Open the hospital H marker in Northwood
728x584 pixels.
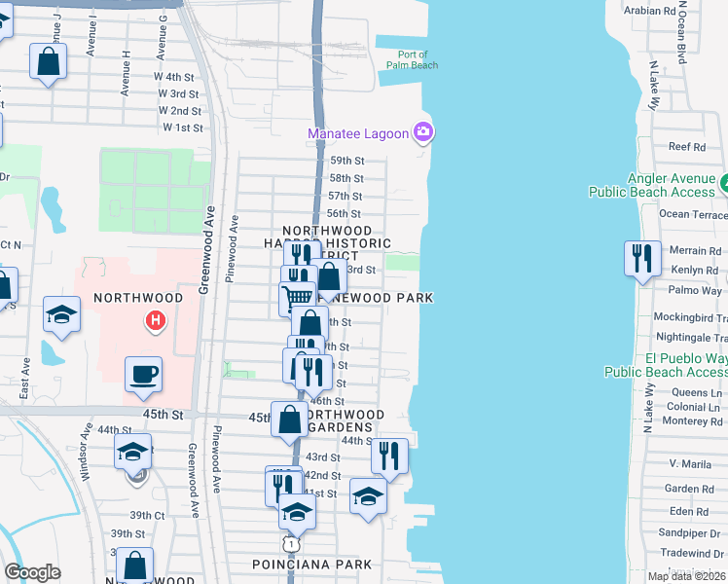click(x=156, y=321)
